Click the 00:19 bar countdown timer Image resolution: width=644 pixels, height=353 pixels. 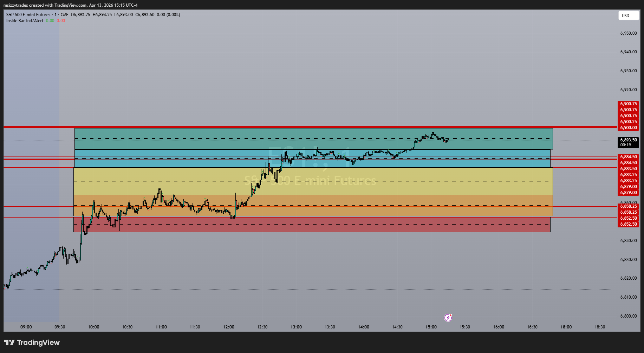click(625, 145)
